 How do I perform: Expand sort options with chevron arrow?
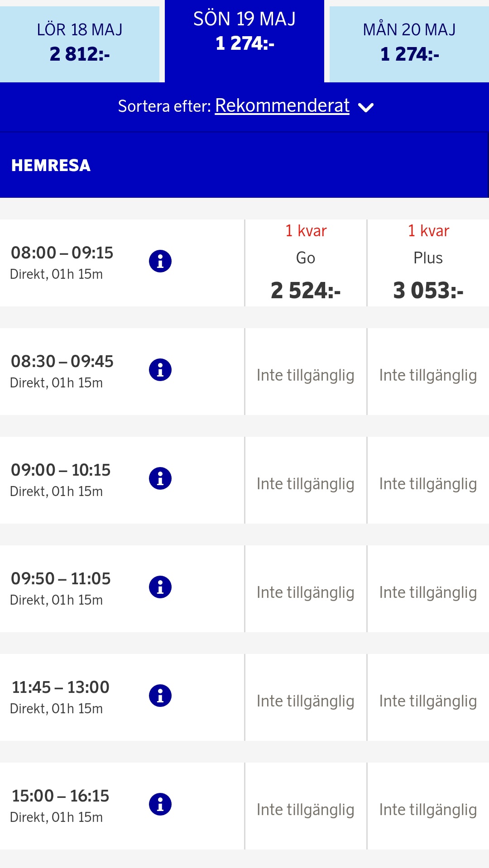pyautogui.click(x=366, y=107)
